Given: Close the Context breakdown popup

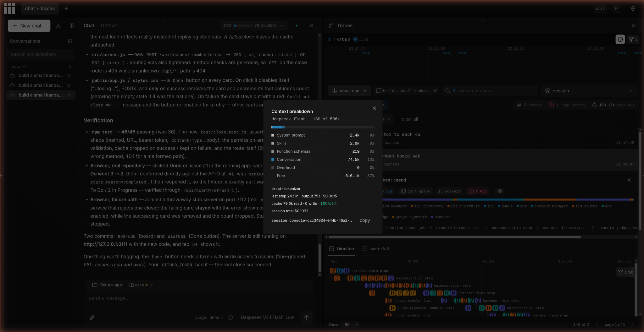Looking at the screenshot, I should [374, 108].
